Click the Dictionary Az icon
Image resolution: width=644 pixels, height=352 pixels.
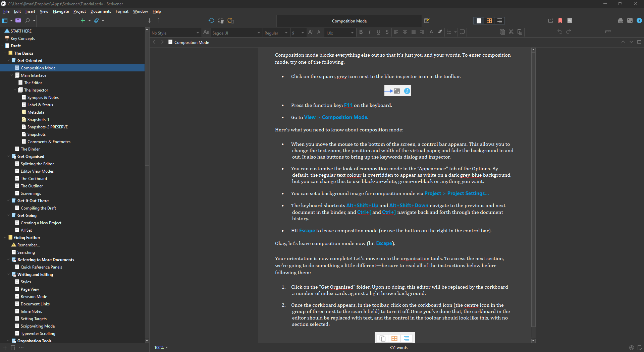pos(570,21)
